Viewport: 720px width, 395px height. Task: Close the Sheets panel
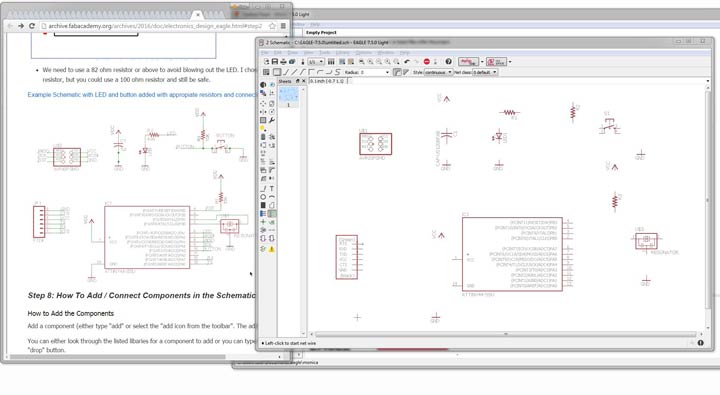tap(304, 81)
